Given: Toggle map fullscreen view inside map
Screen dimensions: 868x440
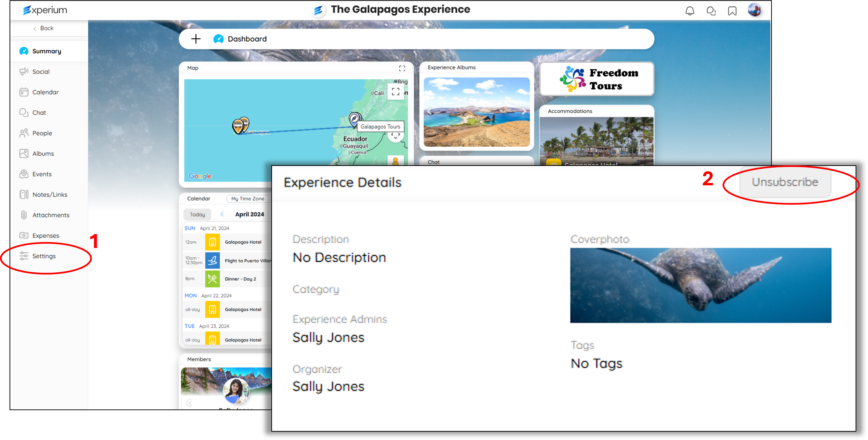Looking at the screenshot, I should tap(395, 92).
